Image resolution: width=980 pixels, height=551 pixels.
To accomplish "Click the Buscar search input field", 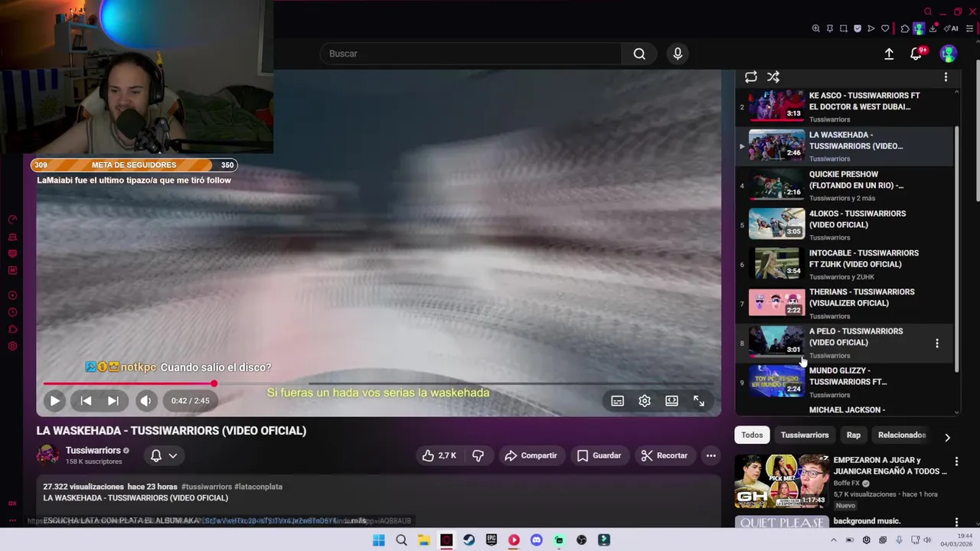I will click(x=471, y=54).
